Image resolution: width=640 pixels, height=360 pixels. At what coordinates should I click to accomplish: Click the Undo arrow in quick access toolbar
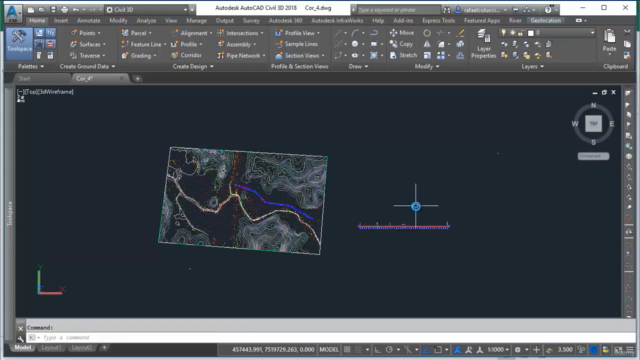[76, 9]
